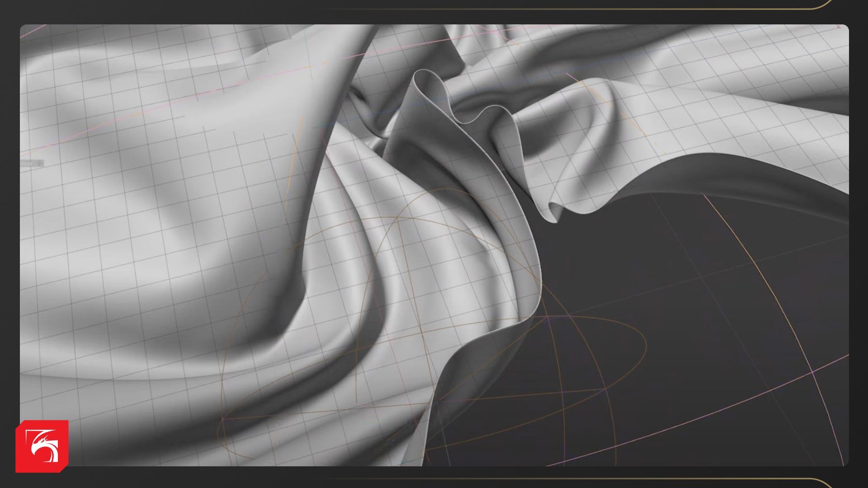
Task: Click the orange gizmo's left endpoint near bottom
Action: (x=222, y=419)
